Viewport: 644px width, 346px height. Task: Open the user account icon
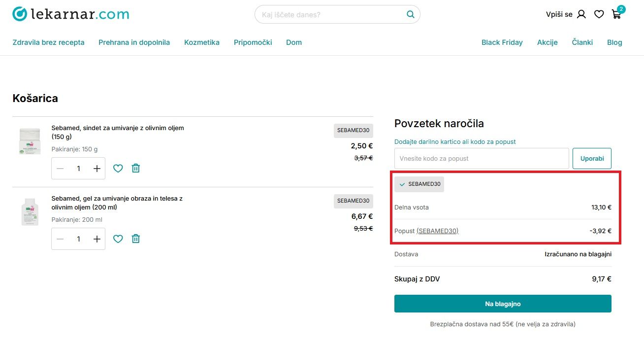[x=581, y=15]
